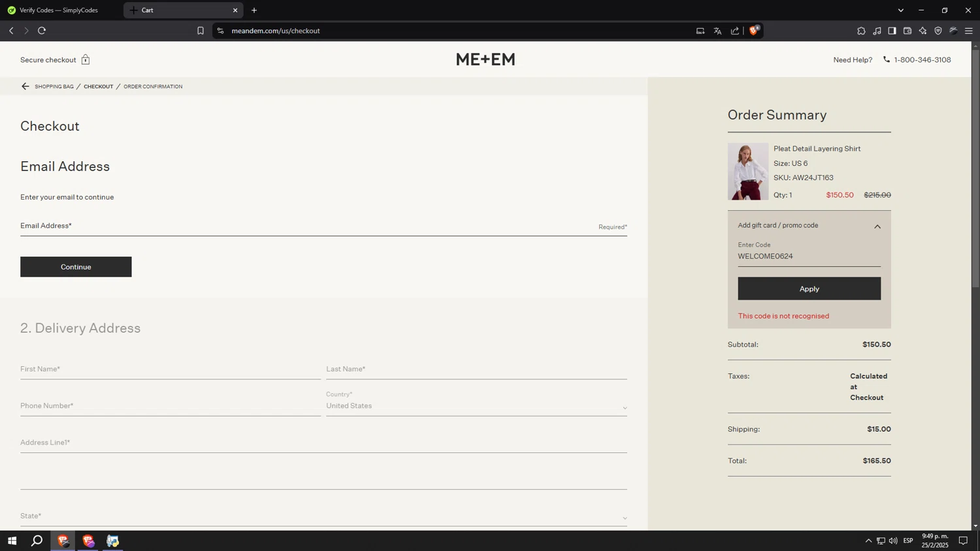Click the ME+EM logo
The image size is (980, 551).
pyautogui.click(x=485, y=59)
